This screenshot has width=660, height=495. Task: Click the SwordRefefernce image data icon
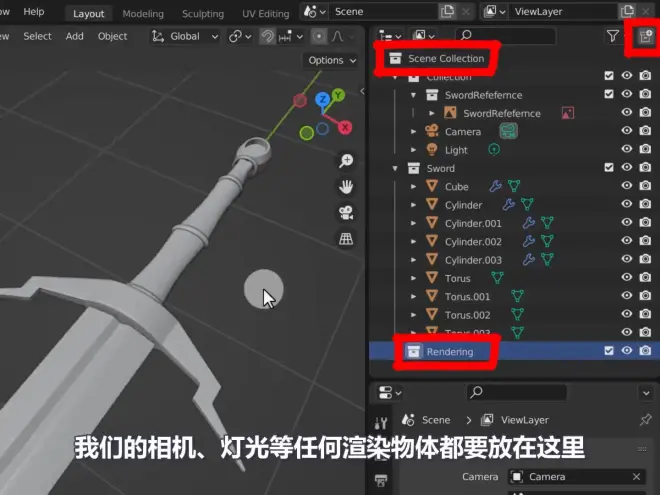tap(567, 113)
